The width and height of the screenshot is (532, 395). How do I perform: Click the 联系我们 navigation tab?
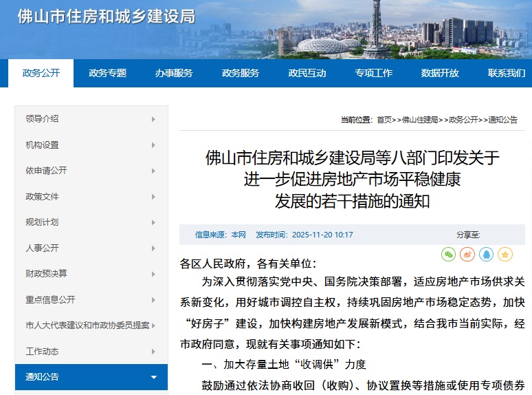point(507,73)
